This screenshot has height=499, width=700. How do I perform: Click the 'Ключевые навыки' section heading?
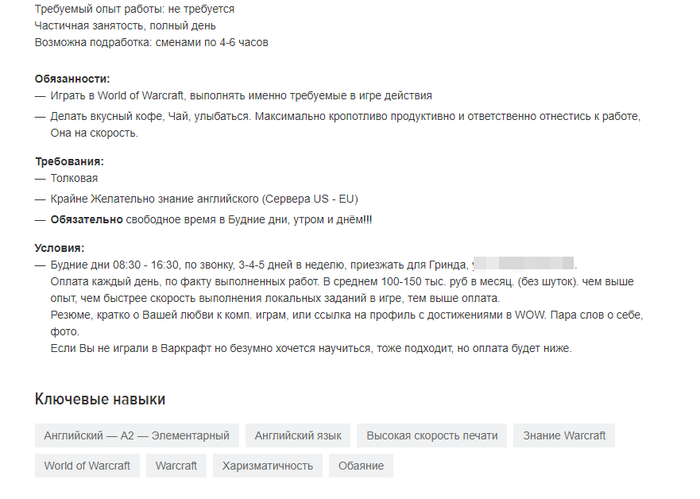point(100,399)
